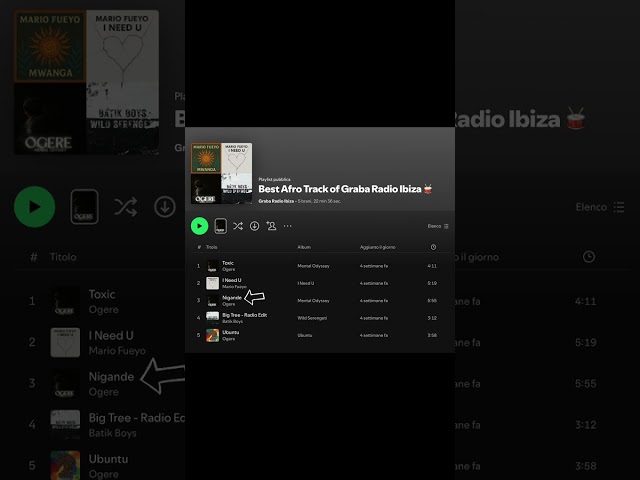This screenshot has width=640, height=480.
Task: Select large Nigande track title in blurred background
Action: coord(111,376)
